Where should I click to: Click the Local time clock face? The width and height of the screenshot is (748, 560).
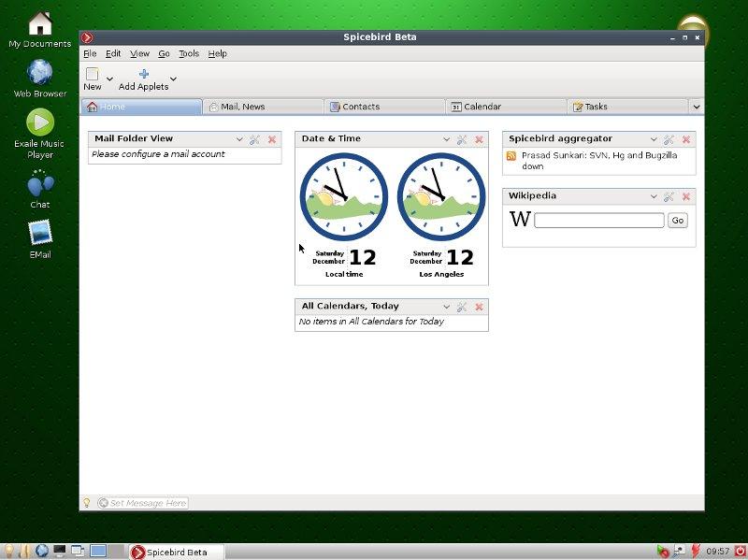click(x=344, y=196)
